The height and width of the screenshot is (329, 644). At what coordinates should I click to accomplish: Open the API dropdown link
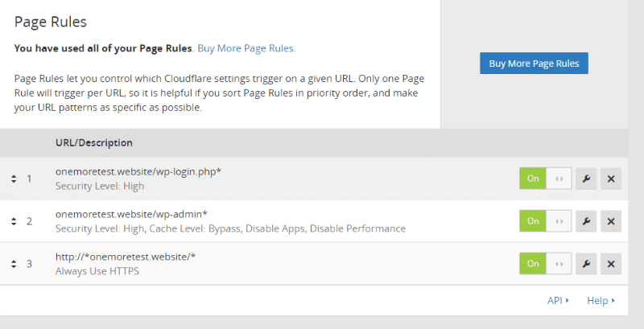point(558,300)
